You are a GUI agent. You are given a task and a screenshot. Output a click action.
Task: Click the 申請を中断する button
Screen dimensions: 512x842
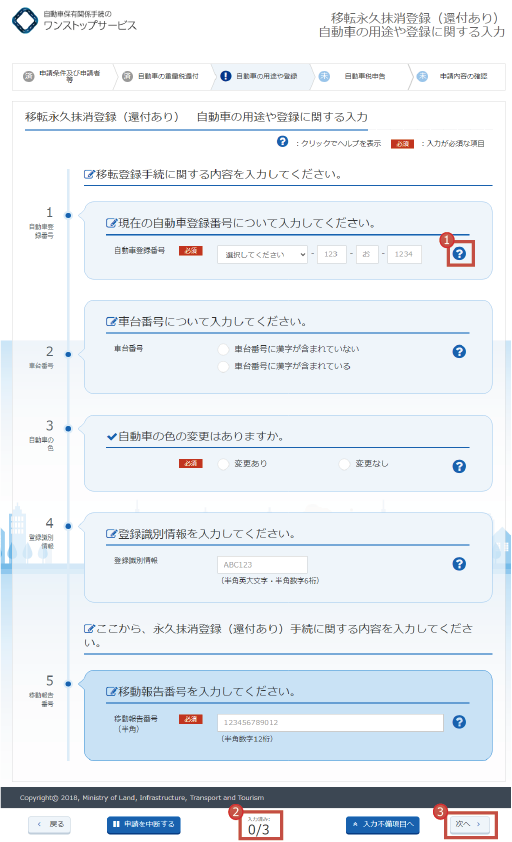coord(144,824)
